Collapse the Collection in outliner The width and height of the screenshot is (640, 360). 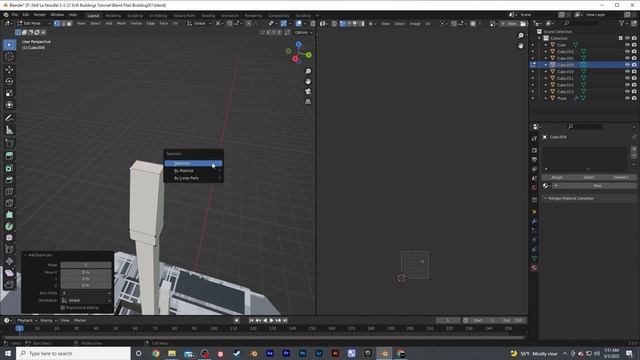(539, 38)
